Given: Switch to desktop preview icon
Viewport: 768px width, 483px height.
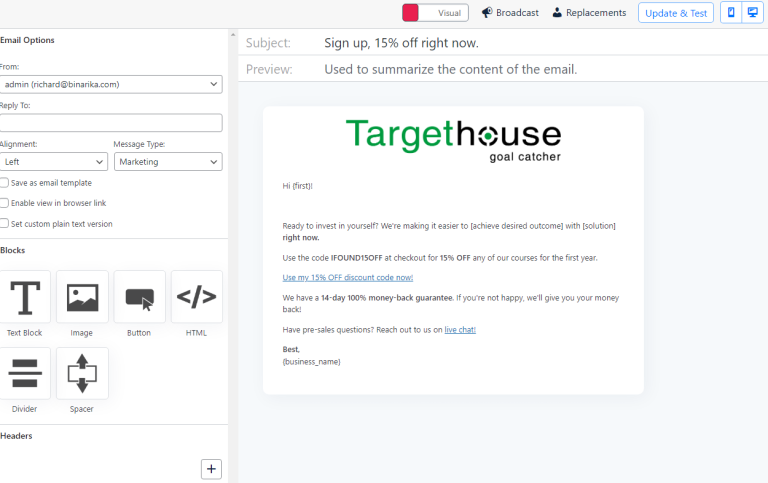Looking at the screenshot, I should [x=752, y=13].
